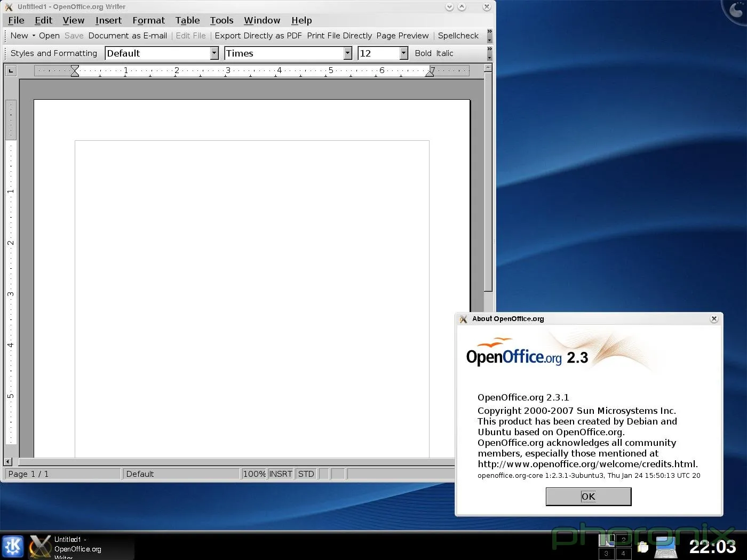
Task: Click into font size field showing 12
Action: click(379, 53)
